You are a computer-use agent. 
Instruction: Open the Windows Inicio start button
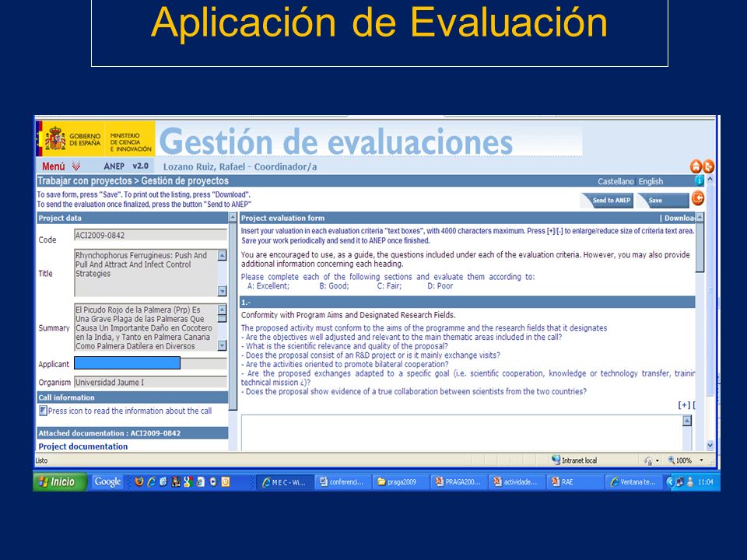(x=61, y=482)
